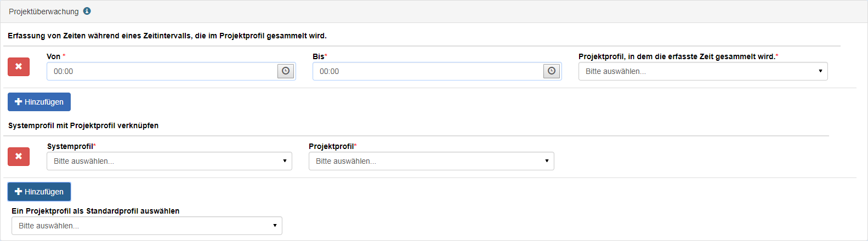
Task: Click the Von field label
Action: 54,56
